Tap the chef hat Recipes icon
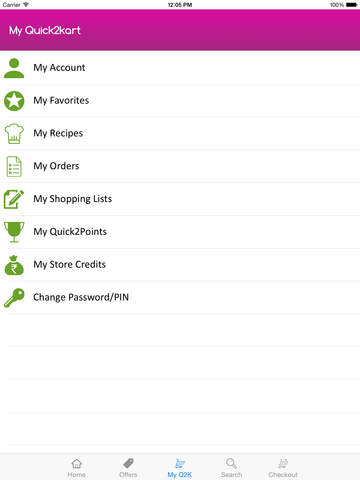The width and height of the screenshot is (360, 480). [14, 133]
